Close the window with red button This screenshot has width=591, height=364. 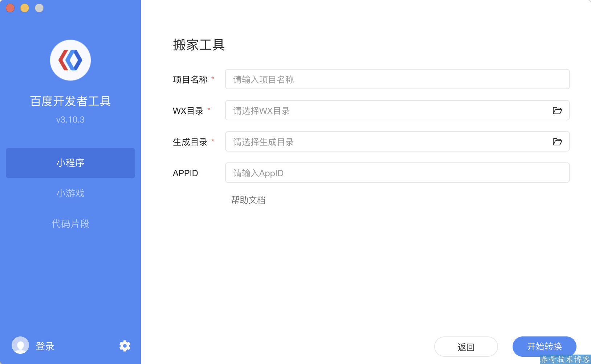pyautogui.click(x=10, y=8)
